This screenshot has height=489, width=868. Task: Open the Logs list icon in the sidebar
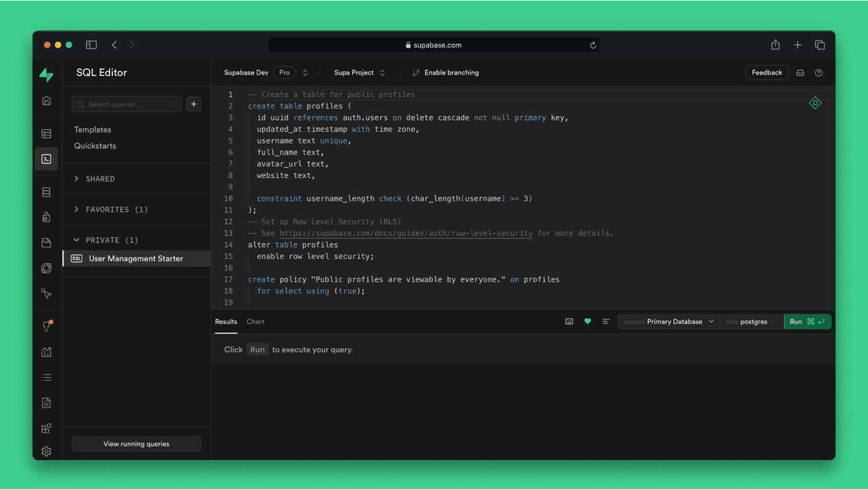click(46, 376)
